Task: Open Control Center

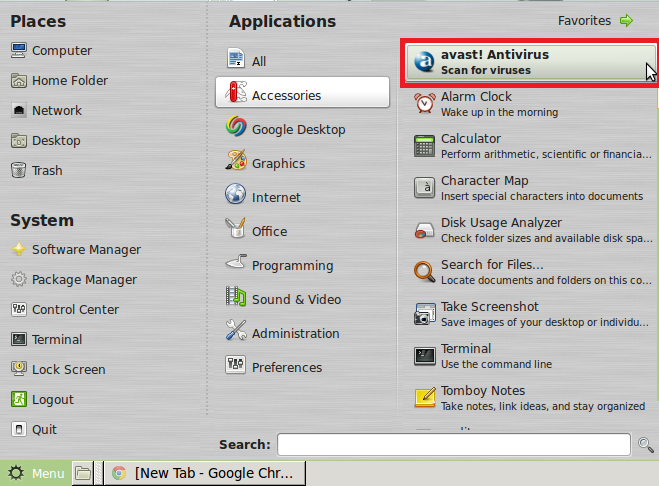Action: [x=65, y=309]
